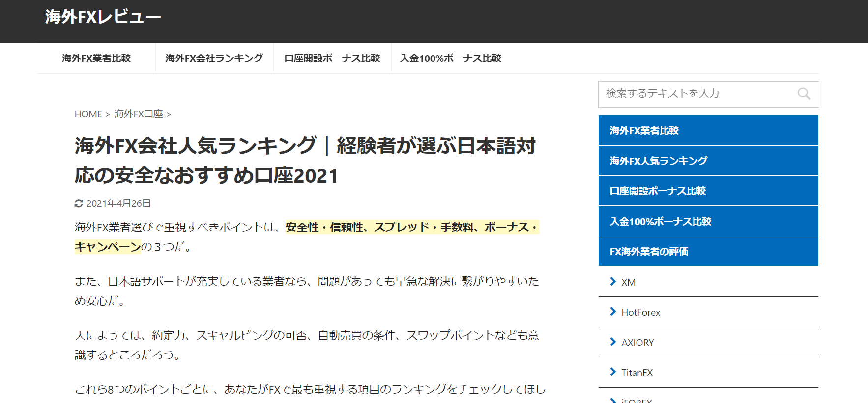Open 海外FX会社ランキング in the navigation bar
Image resolution: width=868 pixels, height=403 pixels.
pos(214,58)
